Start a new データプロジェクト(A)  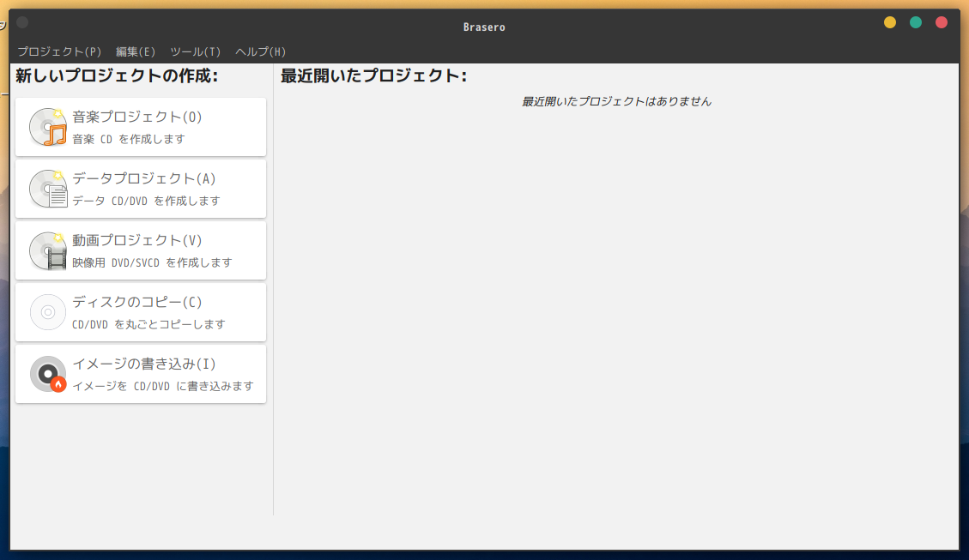141,189
